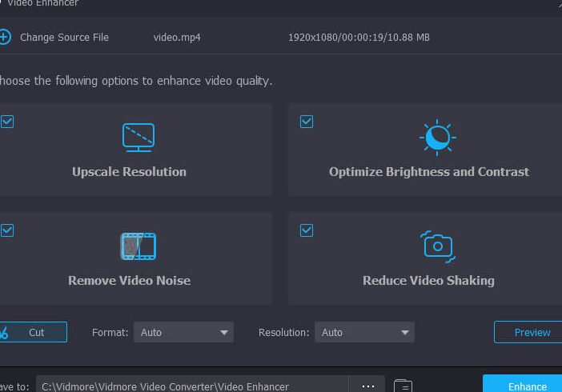
Task: Click the Upscale Resolution monitor icon
Action: [x=138, y=138]
